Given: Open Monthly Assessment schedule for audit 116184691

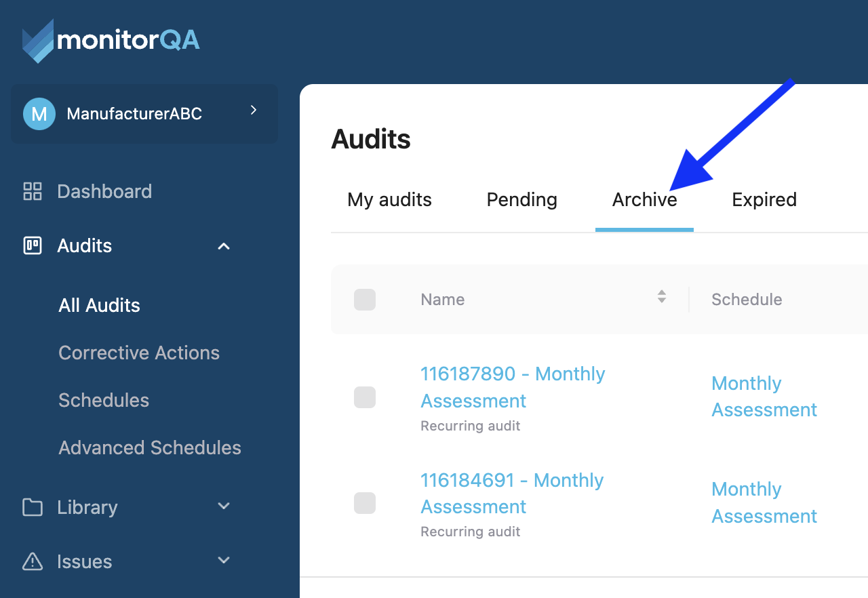Looking at the screenshot, I should pos(764,502).
